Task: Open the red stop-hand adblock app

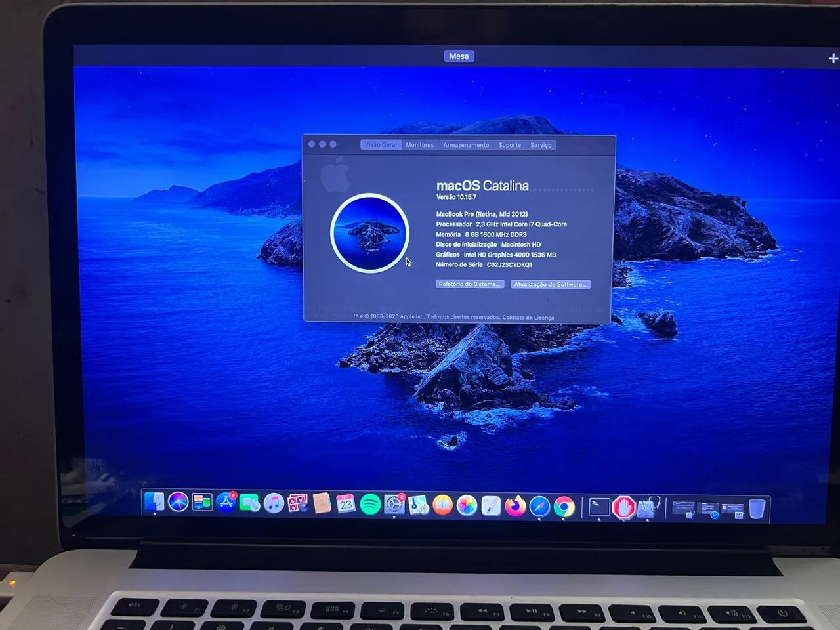Action: pyautogui.click(x=623, y=507)
